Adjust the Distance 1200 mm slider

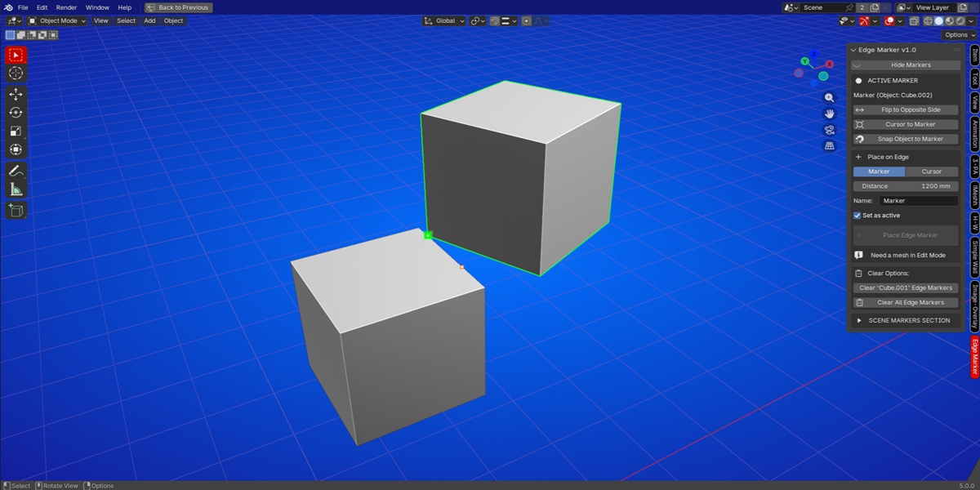click(x=906, y=186)
